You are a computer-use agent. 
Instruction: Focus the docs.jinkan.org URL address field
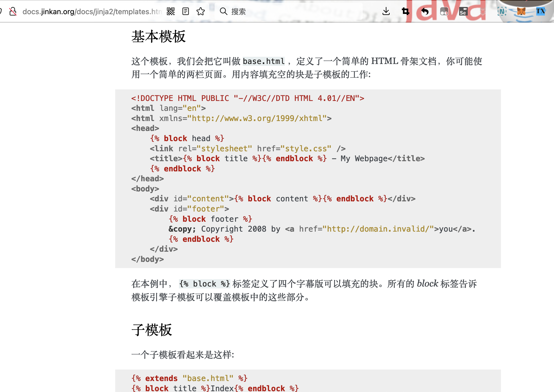click(x=92, y=12)
